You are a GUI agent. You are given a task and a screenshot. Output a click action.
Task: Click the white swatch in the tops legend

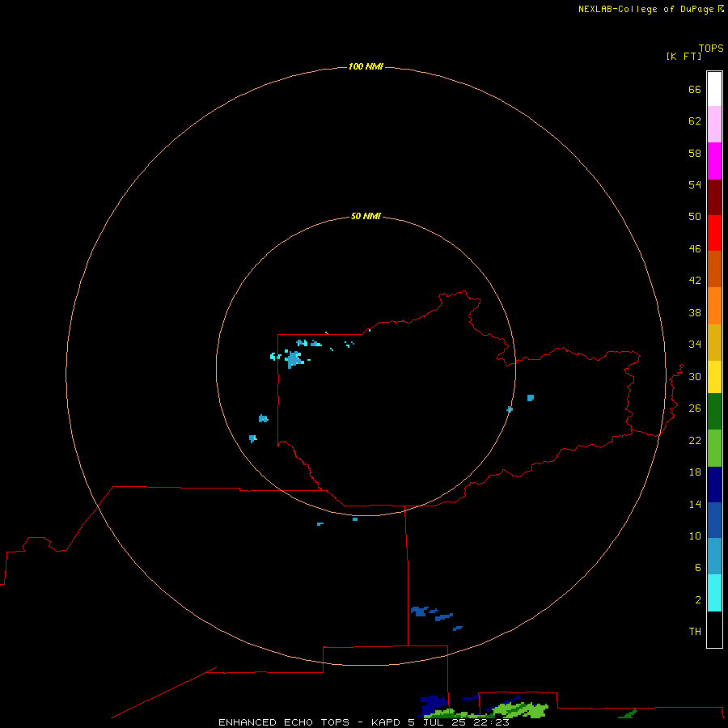pyautogui.click(x=714, y=89)
